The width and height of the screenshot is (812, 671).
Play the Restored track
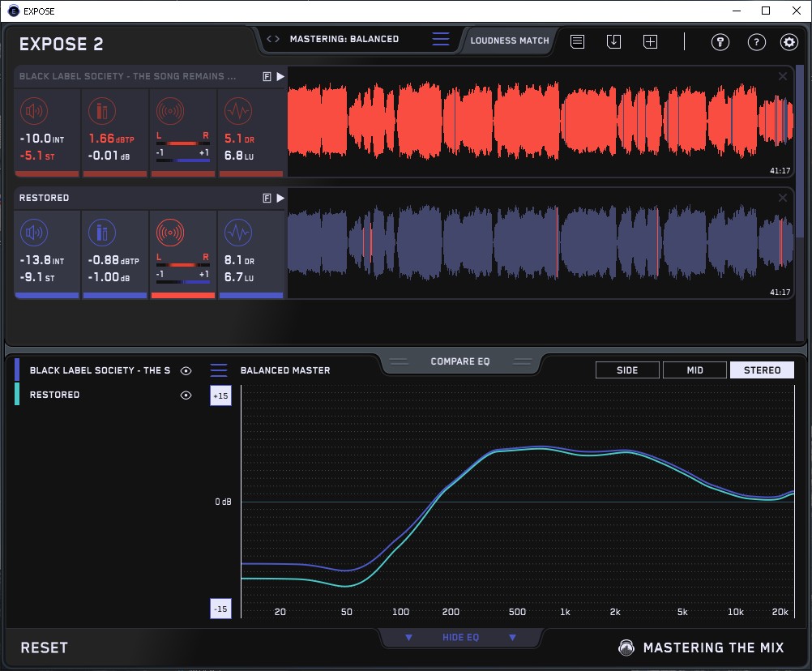tap(280, 198)
